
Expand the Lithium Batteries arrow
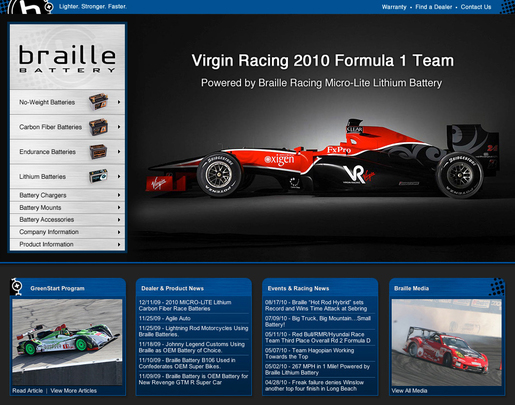pos(119,176)
